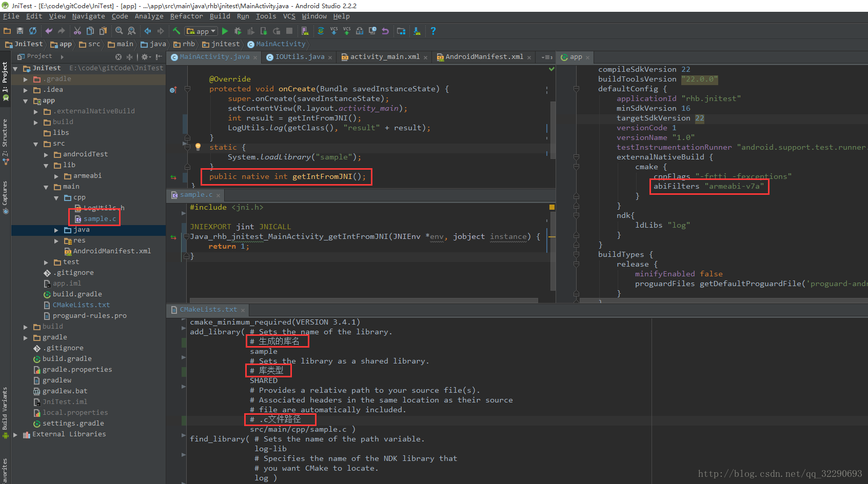Click VCS Commit Changes up-arrow icon
This screenshot has width=868, height=484.
347,31
